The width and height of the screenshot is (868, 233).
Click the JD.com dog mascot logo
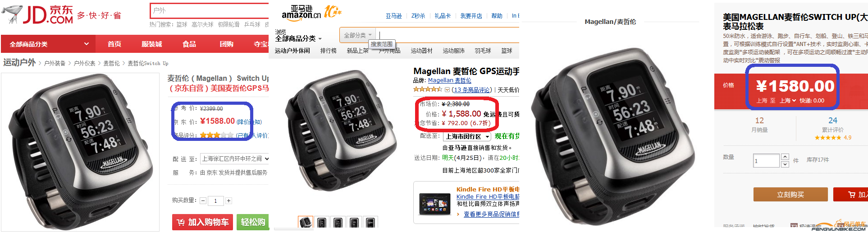12,14
